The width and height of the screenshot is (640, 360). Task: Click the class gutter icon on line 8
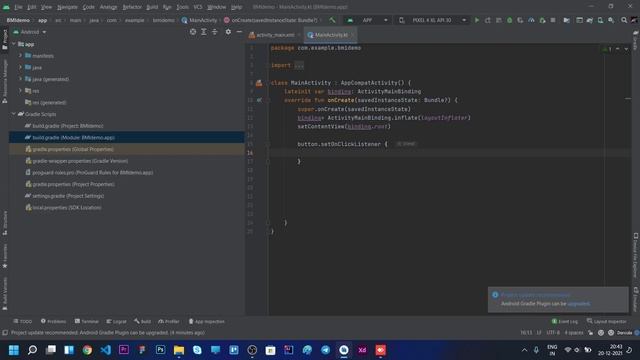point(259,83)
